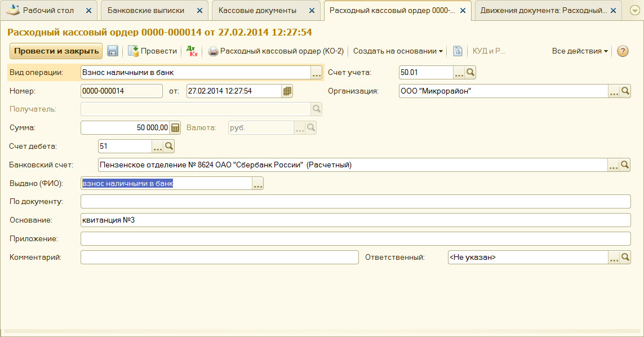Click the save diskette icon in toolbar
This screenshot has width=644, height=337.
(x=113, y=51)
